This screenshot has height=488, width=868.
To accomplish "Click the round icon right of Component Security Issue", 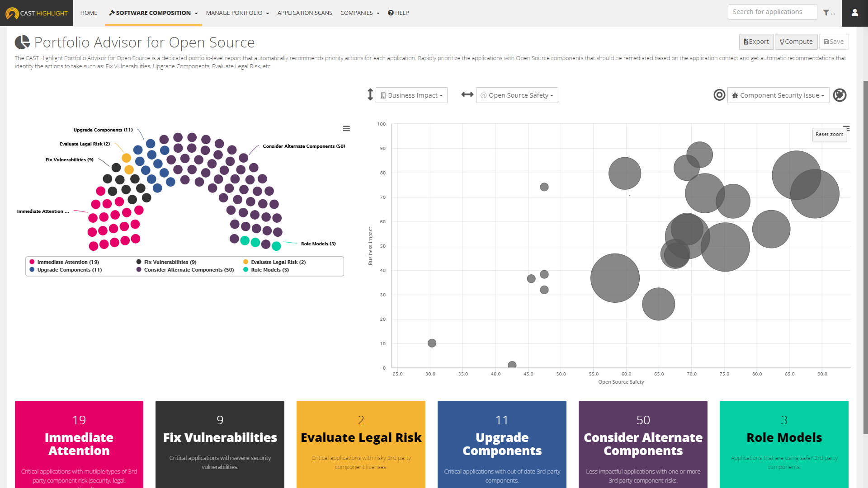I will [x=840, y=95].
